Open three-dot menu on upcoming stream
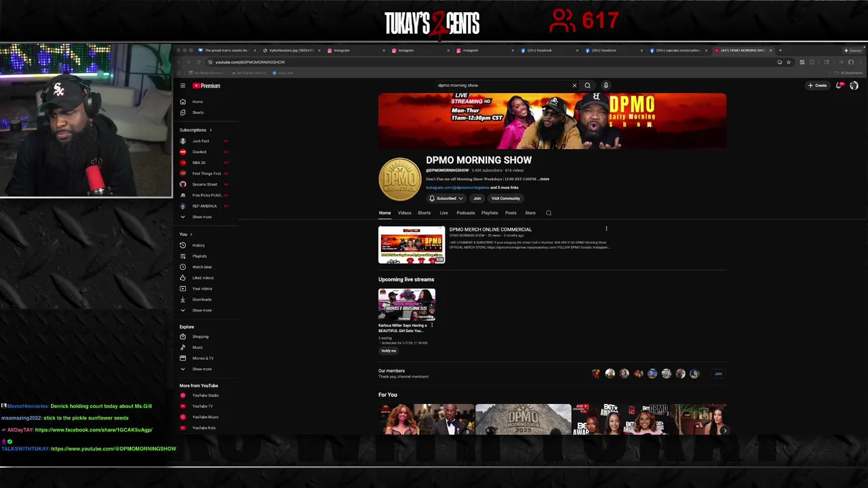The image size is (868, 488). (432, 325)
